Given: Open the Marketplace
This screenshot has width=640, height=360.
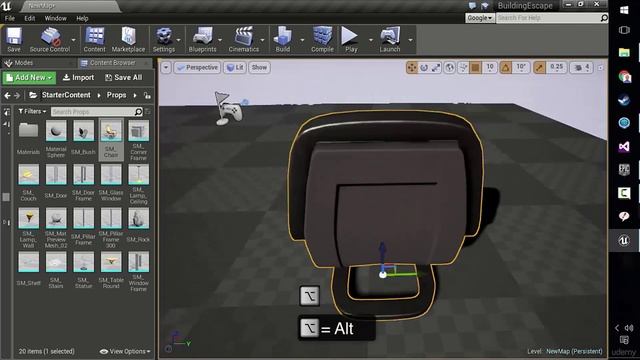Looking at the screenshot, I should coord(128,39).
